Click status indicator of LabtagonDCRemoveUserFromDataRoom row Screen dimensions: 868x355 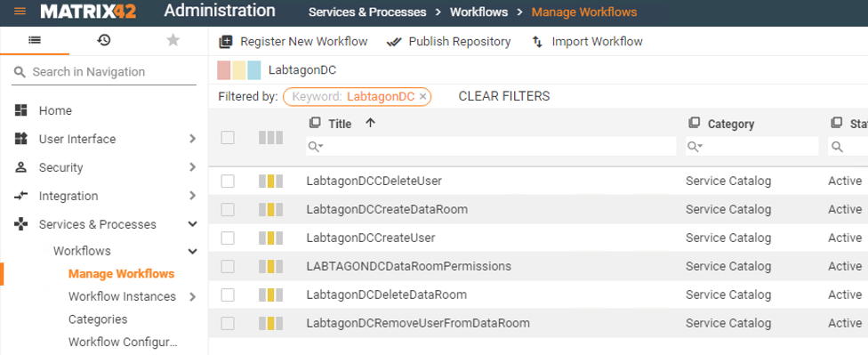(270, 324)
